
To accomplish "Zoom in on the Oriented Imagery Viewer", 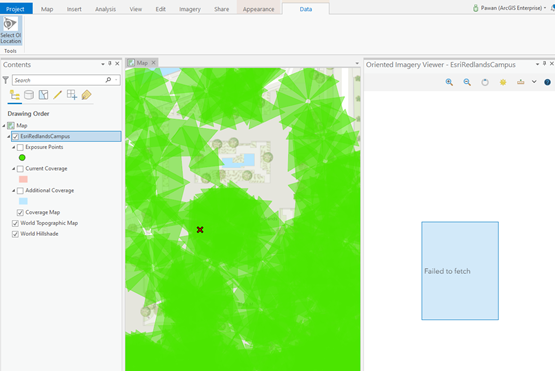I will 449,82.
